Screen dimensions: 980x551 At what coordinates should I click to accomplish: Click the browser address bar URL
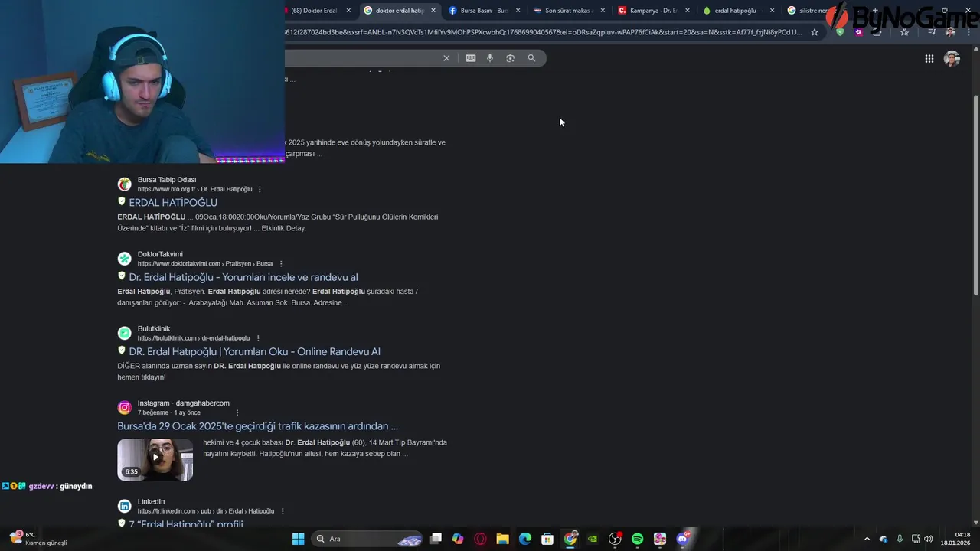coord(543,32)
